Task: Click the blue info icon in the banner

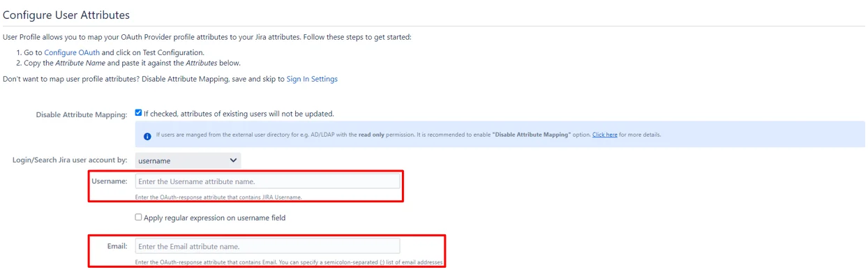Action: click(x=147, y=136)
